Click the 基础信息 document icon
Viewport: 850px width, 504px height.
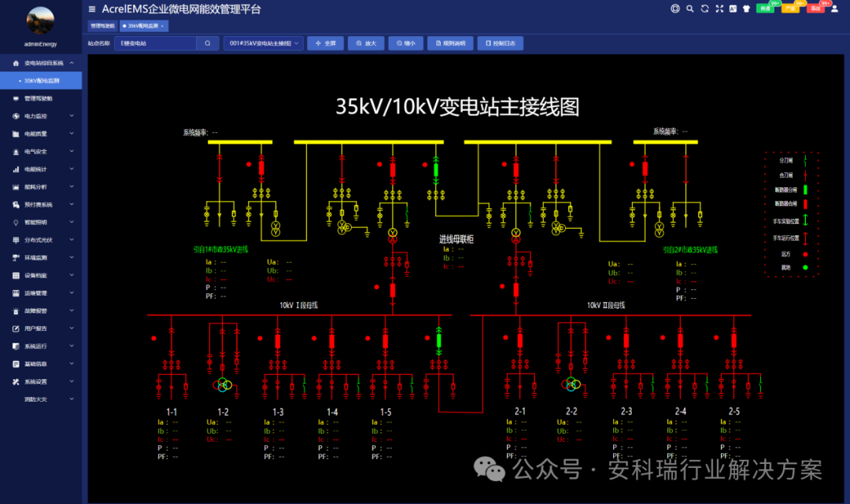point(16,364)
